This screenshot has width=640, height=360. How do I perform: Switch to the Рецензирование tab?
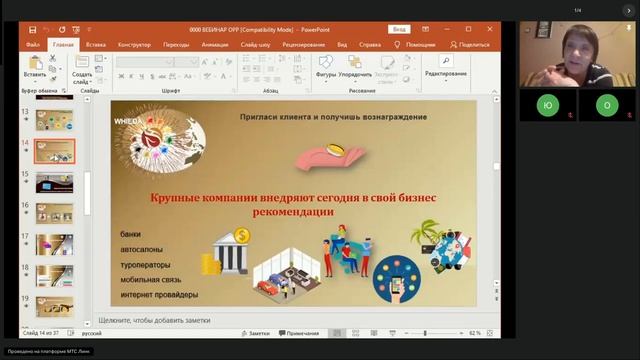click(x=304, y=44)
